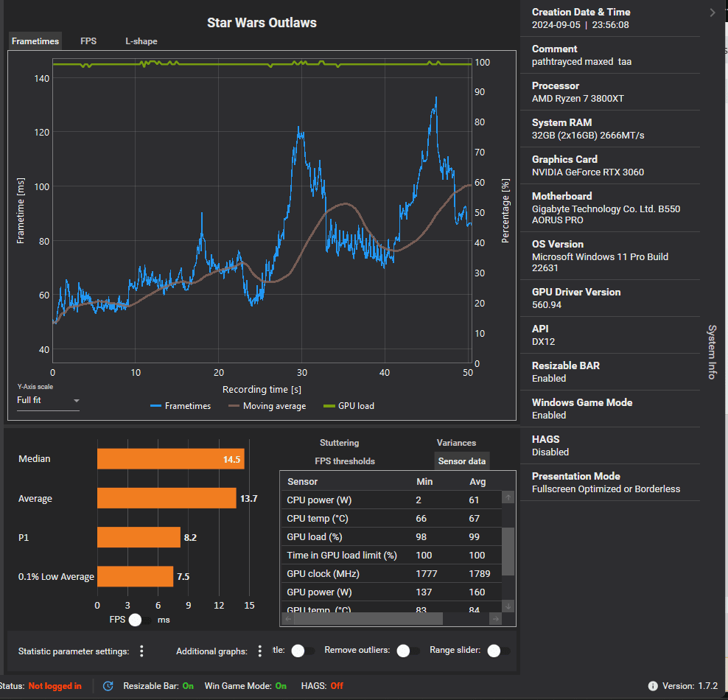Click sensor table vertical scrollbar thumb
The height and width of the screenshot is (700, 728).
coord(508,551)
